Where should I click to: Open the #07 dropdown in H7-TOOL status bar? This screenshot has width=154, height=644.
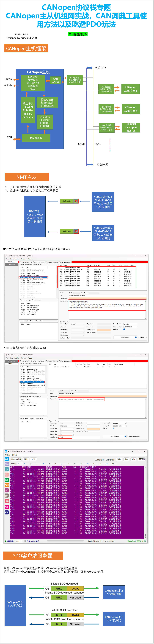19,541
